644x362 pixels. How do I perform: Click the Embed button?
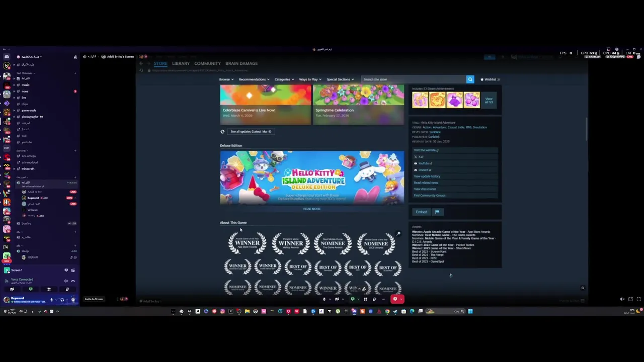click(x=421, y=212)
